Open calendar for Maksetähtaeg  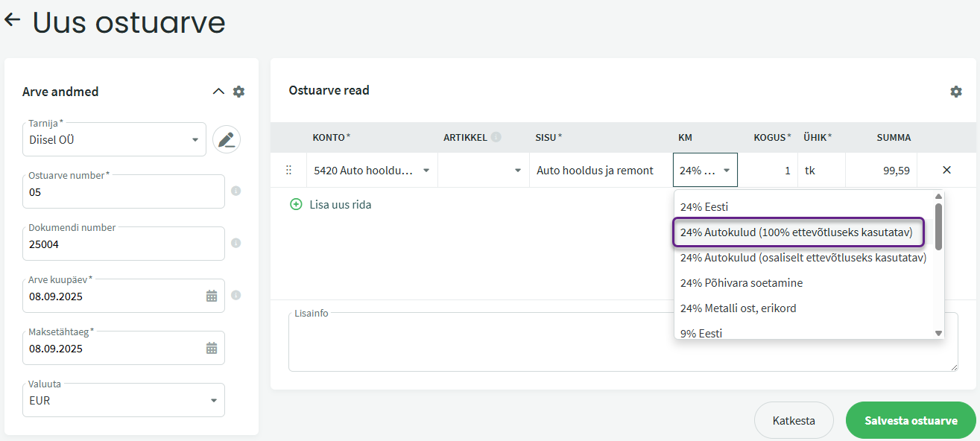pyautogui.click(x=212, y=348)
